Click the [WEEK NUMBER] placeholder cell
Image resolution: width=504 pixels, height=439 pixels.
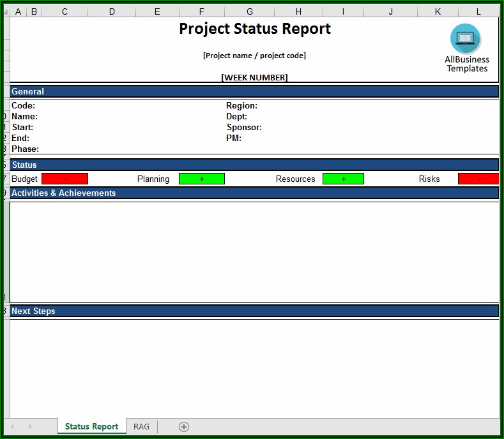254,77
